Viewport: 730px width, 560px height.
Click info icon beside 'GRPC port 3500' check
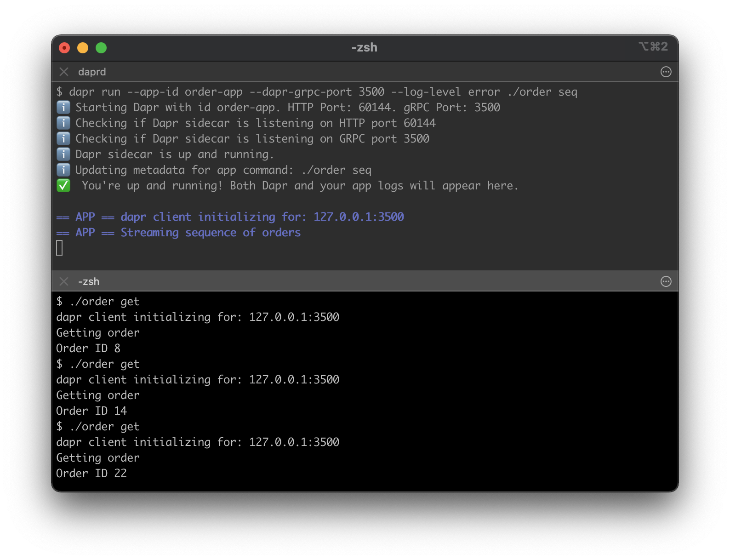[x=63, y=139]
